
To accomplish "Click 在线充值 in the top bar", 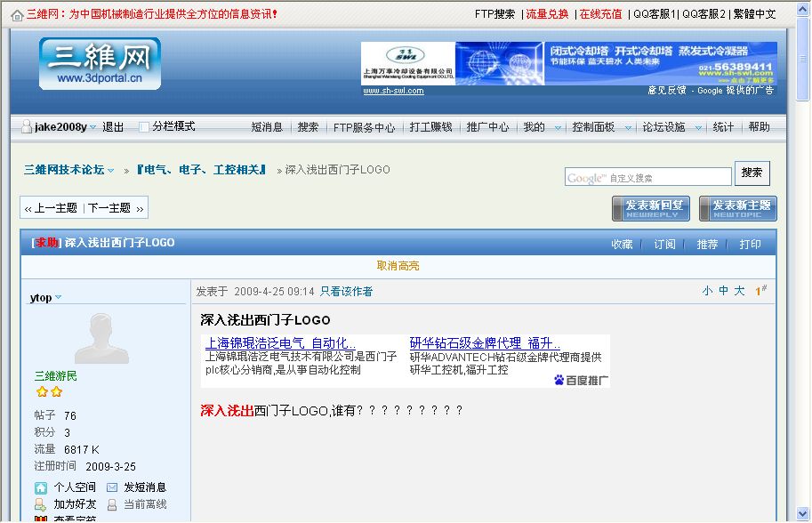I will [600, 14].
